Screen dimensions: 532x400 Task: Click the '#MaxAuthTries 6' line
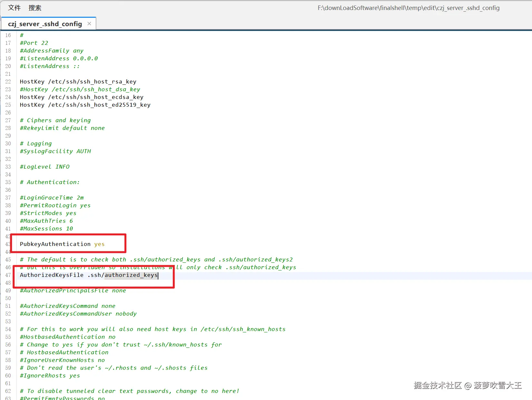(46, 221)
